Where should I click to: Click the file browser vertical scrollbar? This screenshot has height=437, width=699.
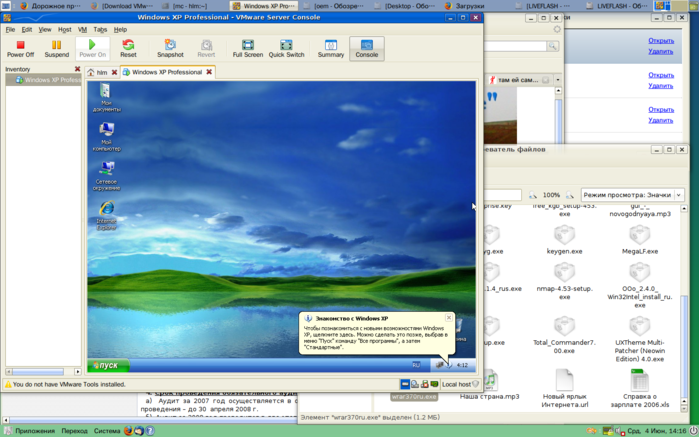click(x=684, y=309)
